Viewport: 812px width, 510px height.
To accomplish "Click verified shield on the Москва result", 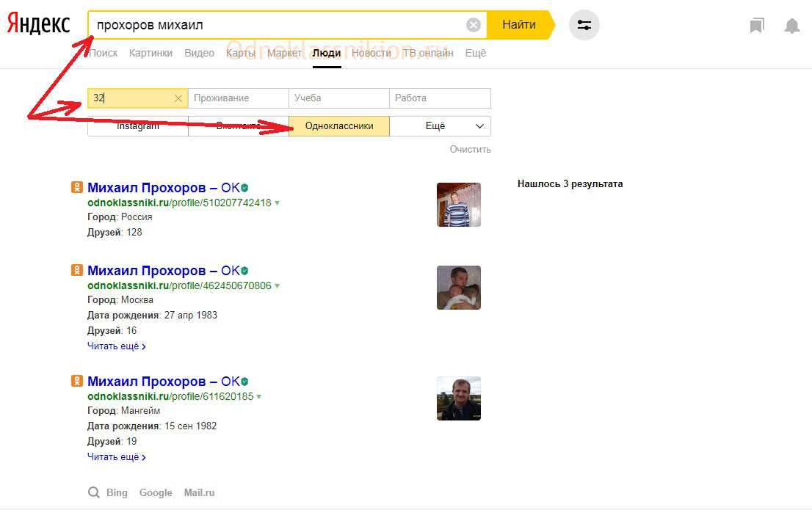I will click(x=244, y=271).
